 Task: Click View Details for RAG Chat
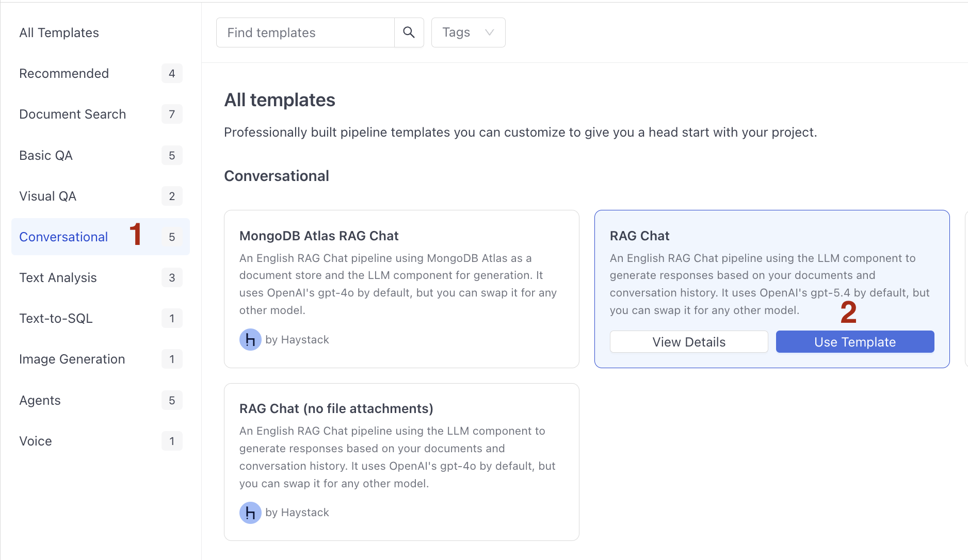(688, 342)
